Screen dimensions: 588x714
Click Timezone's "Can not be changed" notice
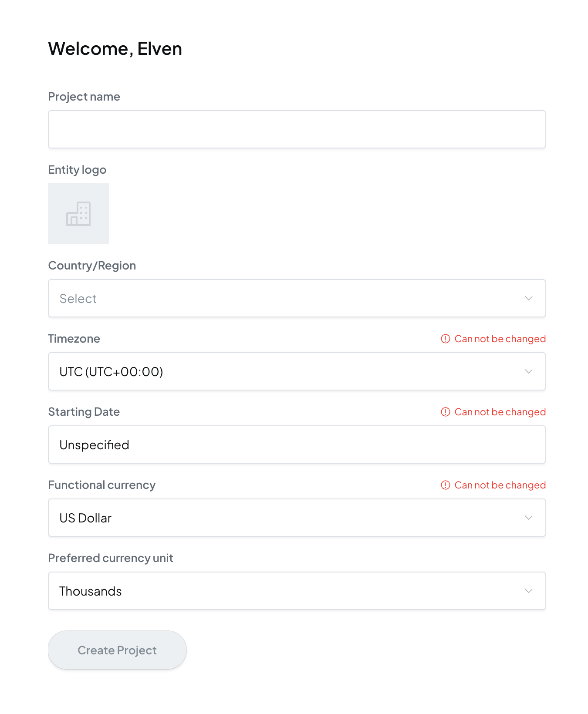(x=500, y=339)
